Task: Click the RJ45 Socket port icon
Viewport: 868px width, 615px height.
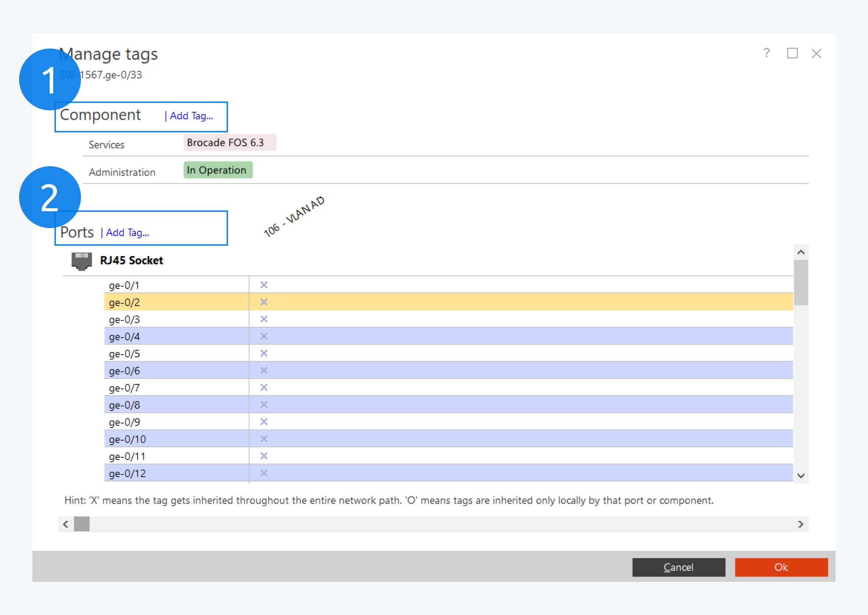Action: coord(81,260)
